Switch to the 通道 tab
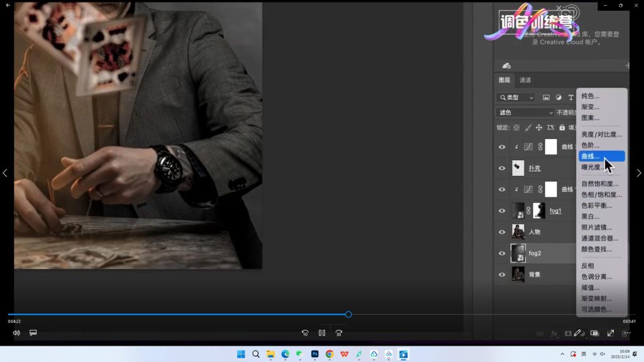Viewport: 644px width, 362px height. (525, 80)
